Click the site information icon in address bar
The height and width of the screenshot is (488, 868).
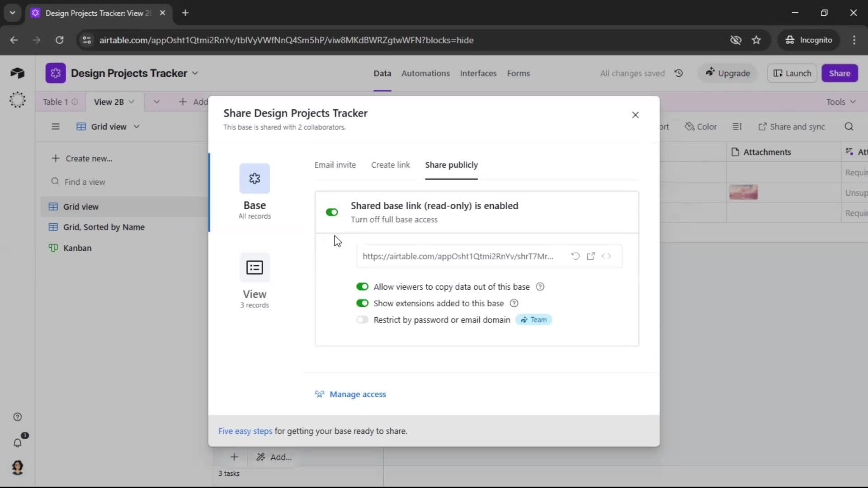point(86,40)
